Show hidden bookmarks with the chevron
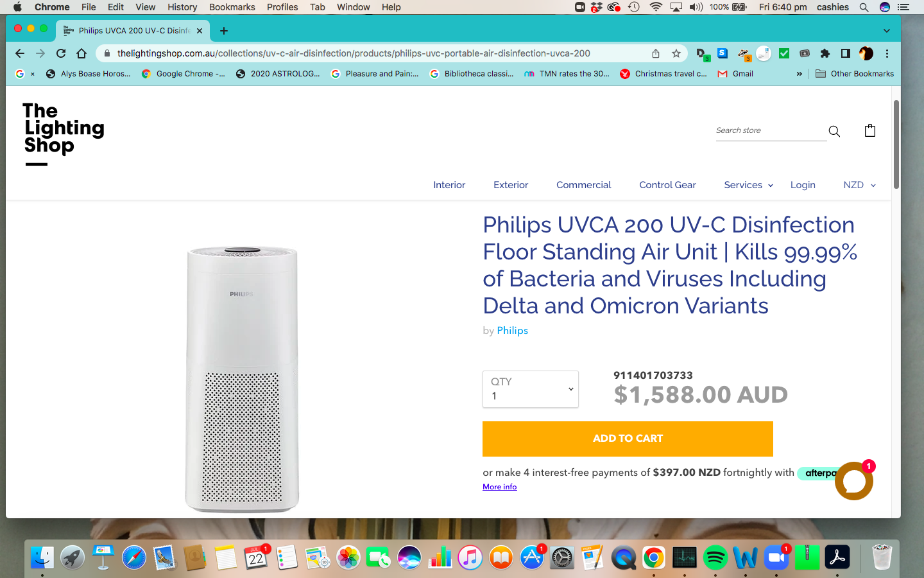This screenshot has height=578, width=924. tap(800, 74)
